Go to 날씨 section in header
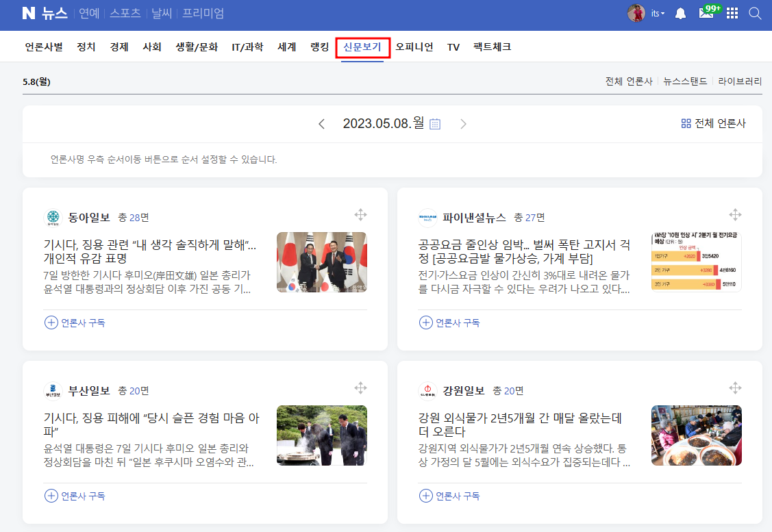 162,13
